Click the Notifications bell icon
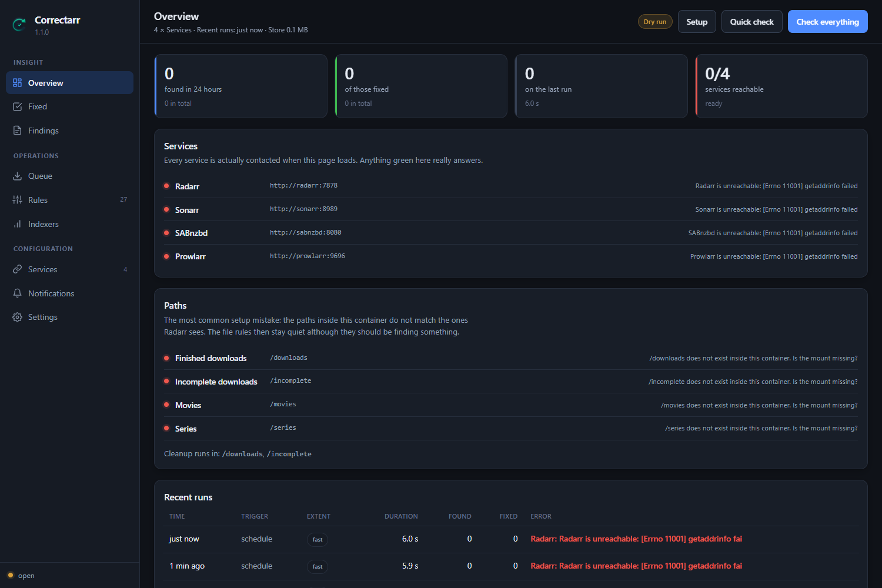Screen dimensions: 882x588 [18, 293]
